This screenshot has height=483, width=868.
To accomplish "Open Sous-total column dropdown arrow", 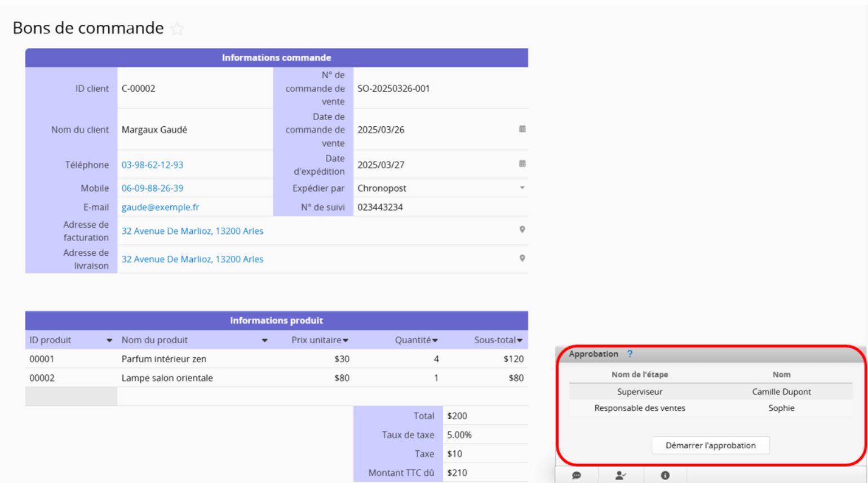I will coord(520,340).
